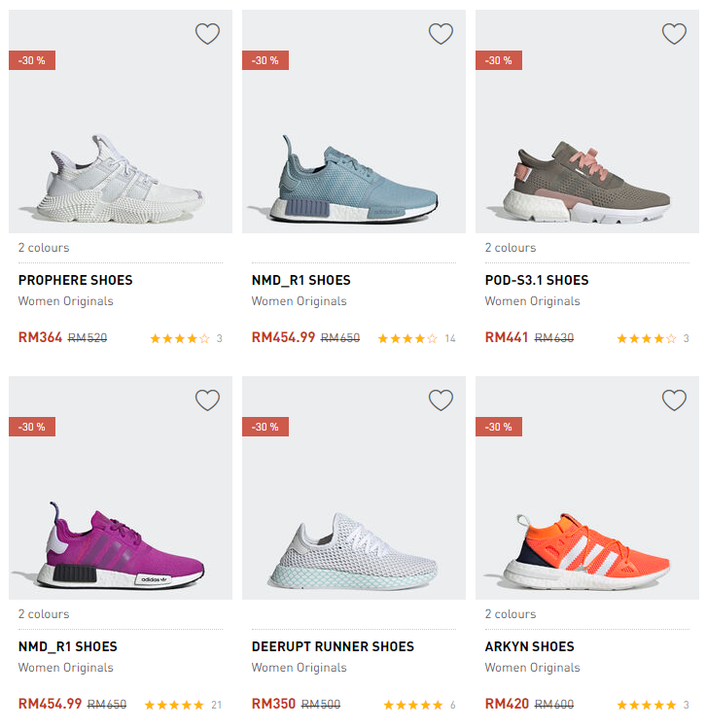The height and width of the screenshot is (728, 706).
Task: Select the purple NMD_R1 shoe image
Action: pos(121,544)
